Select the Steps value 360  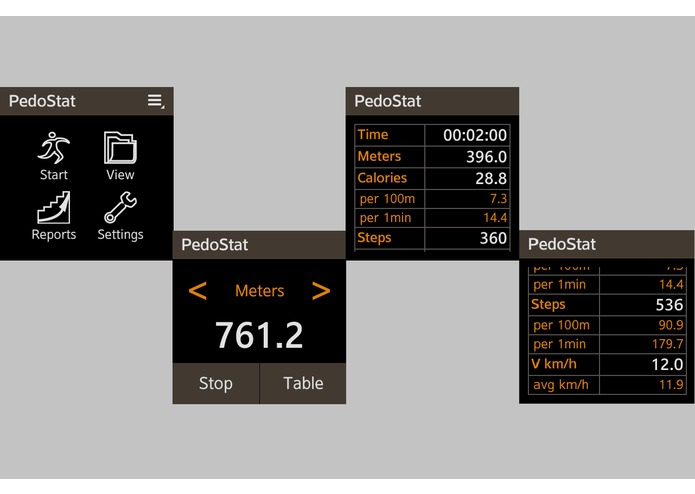(493, 238)
